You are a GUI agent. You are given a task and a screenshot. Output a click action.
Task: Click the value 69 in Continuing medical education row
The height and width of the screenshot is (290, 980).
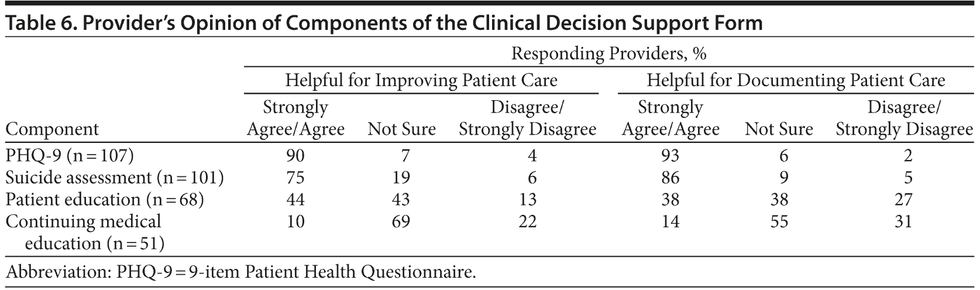click(x=401, y=221)
